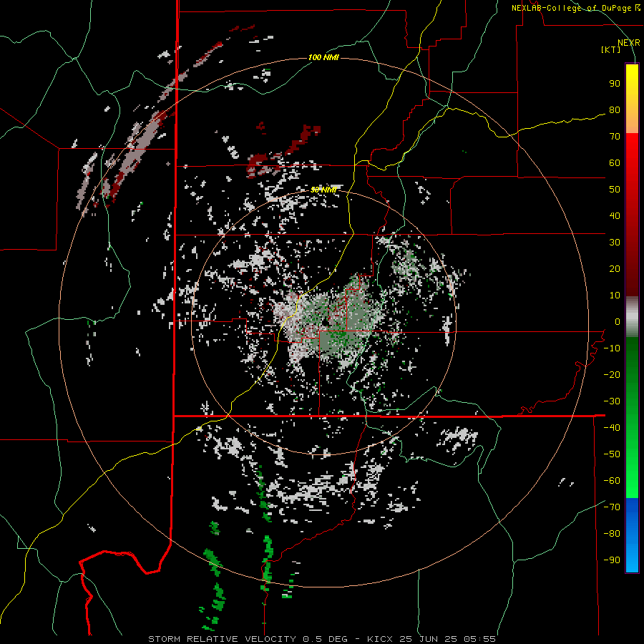Image resolution: width=644 pixels, height=644 pixels.
Task: Pick the orange segment of the color bar
Action: click(x=632, y=121)
